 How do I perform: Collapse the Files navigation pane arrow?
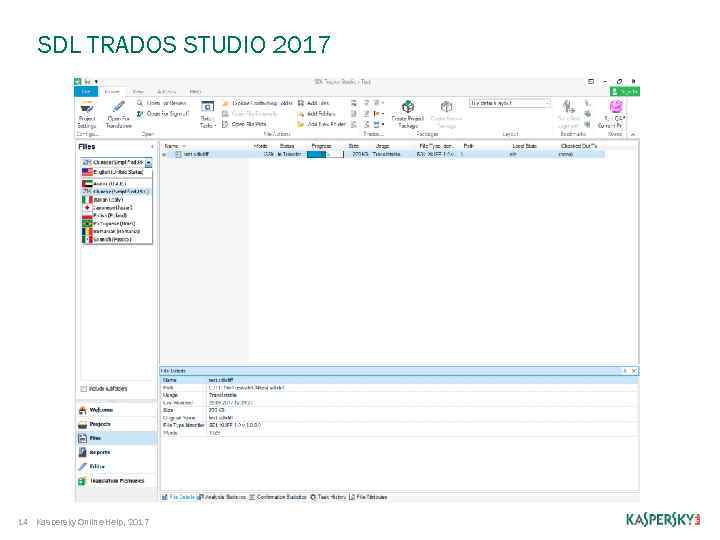click(152, 147)
